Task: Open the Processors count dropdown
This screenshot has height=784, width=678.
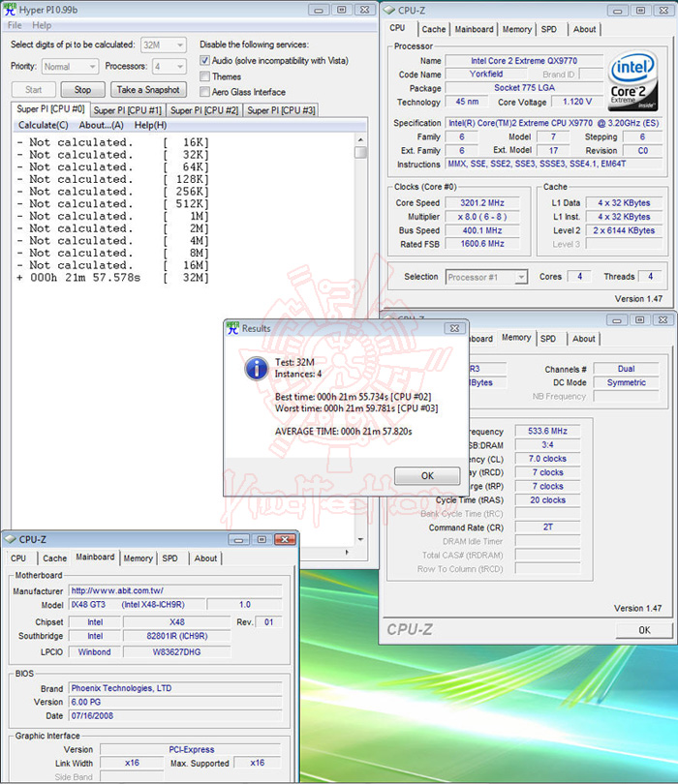Action: pyautogui.click(x=169, y=67)
